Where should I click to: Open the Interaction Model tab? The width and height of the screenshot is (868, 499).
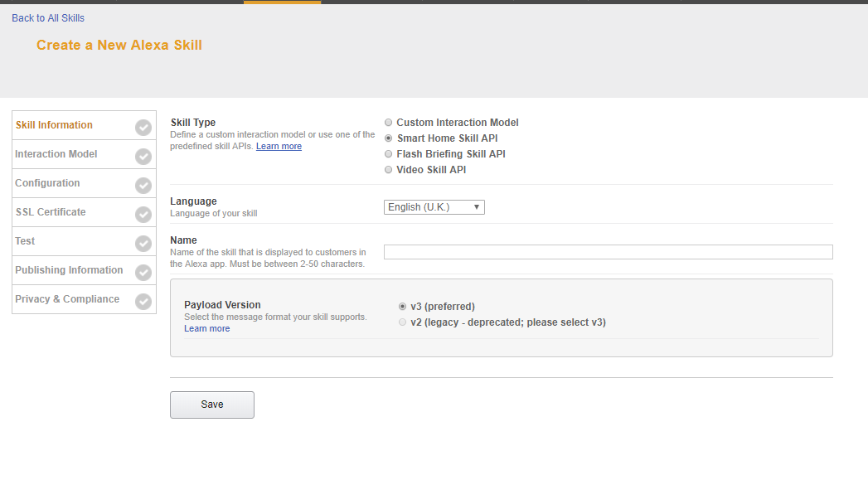[x=56, y=154]
